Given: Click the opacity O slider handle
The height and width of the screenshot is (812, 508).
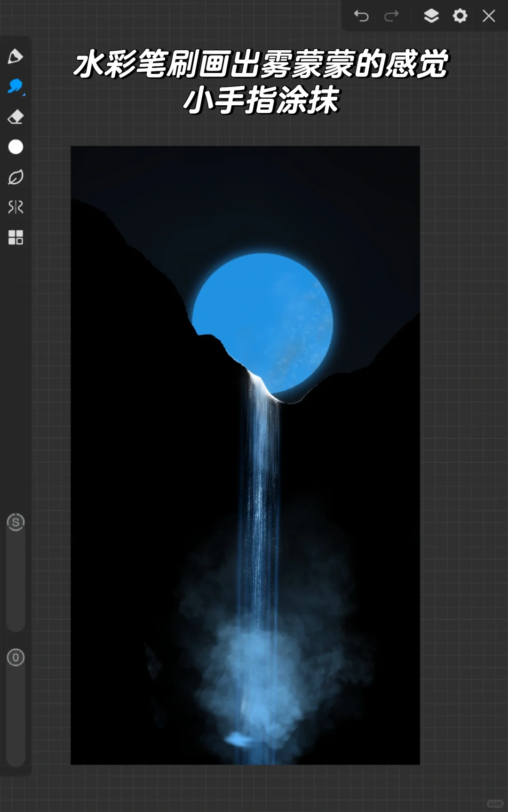Looking at the screenshot, I should click(16, 657).
